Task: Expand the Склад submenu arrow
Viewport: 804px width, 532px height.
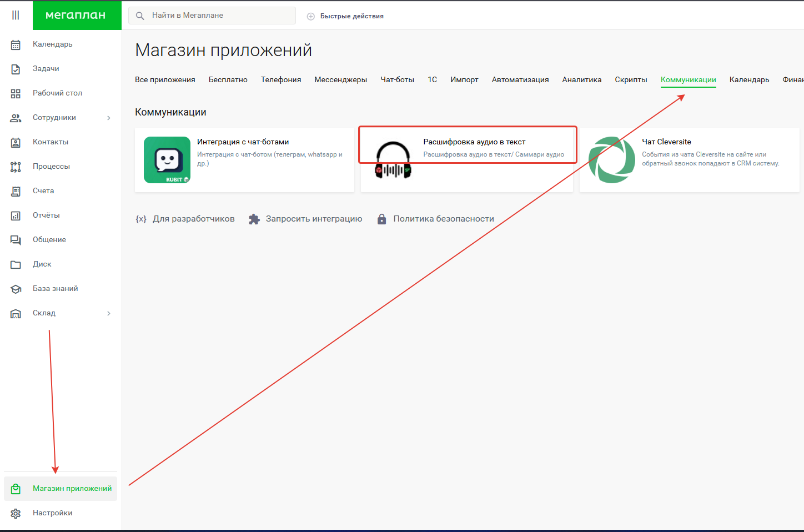Action: 109,313
